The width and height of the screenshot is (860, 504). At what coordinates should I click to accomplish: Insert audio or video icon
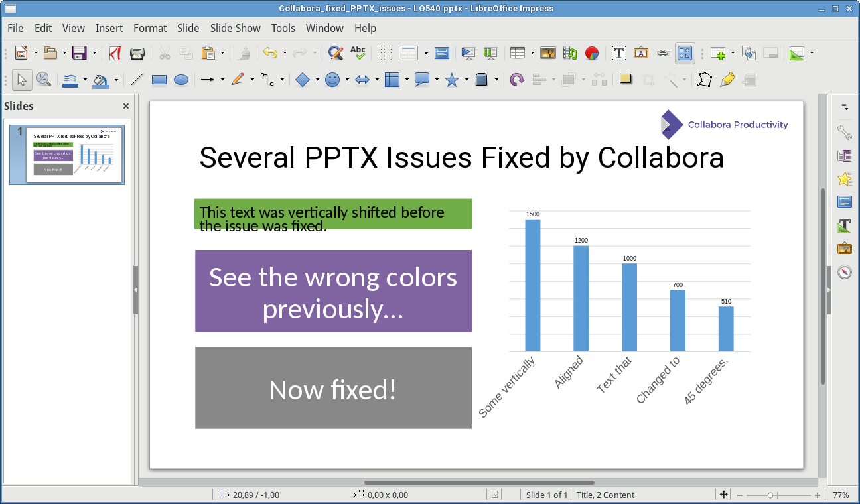[x=570, y=53]
